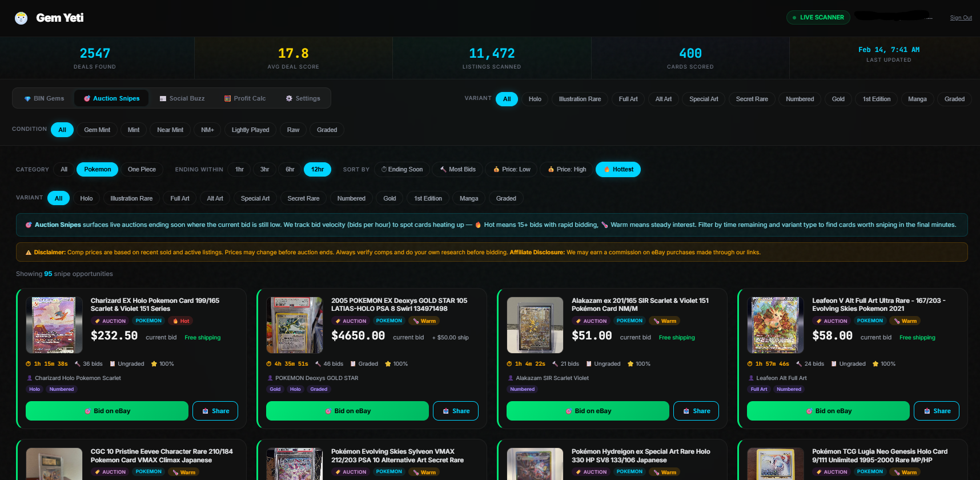Click the star rating icon on Alakazam card

630,364
